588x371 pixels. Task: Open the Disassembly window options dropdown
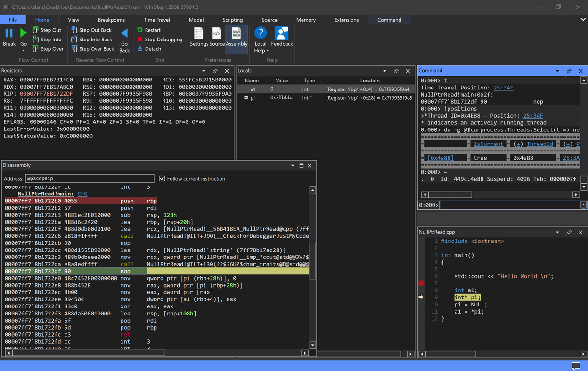coord(293,166)
